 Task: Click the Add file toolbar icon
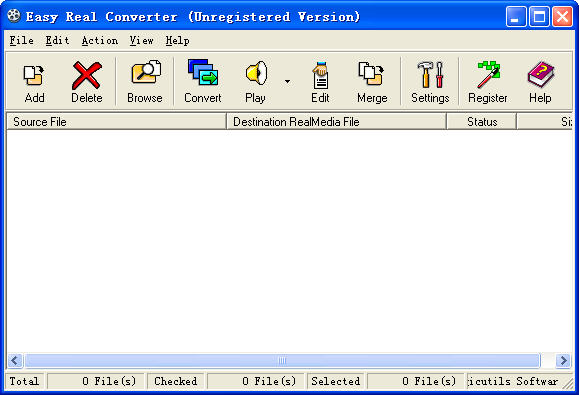(x=34, y=75)
